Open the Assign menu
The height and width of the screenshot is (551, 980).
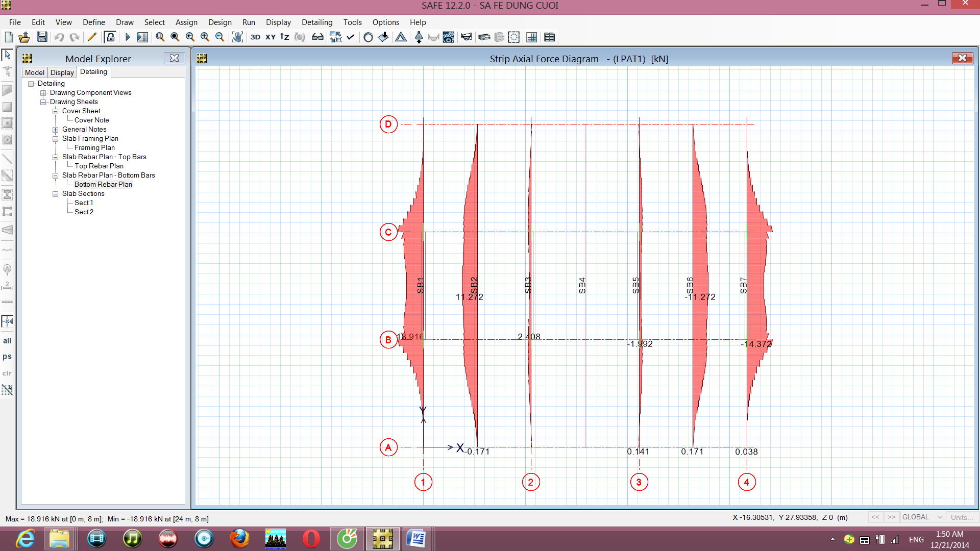tap(186, 22)
